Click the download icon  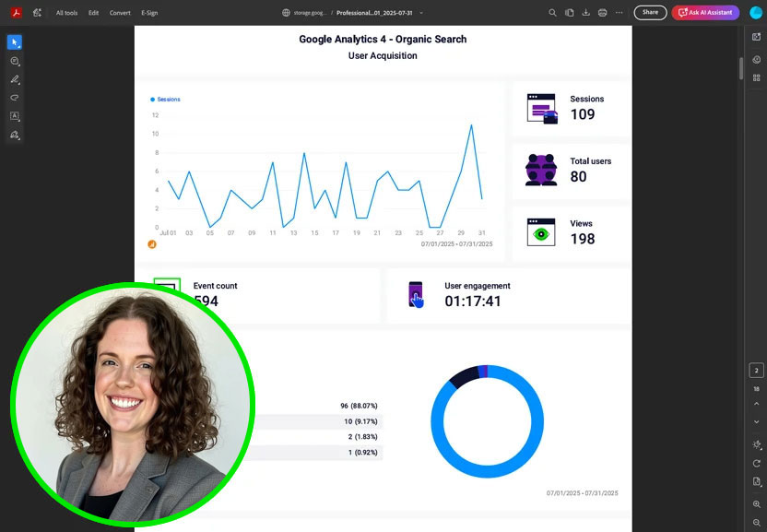click(585, 13)
